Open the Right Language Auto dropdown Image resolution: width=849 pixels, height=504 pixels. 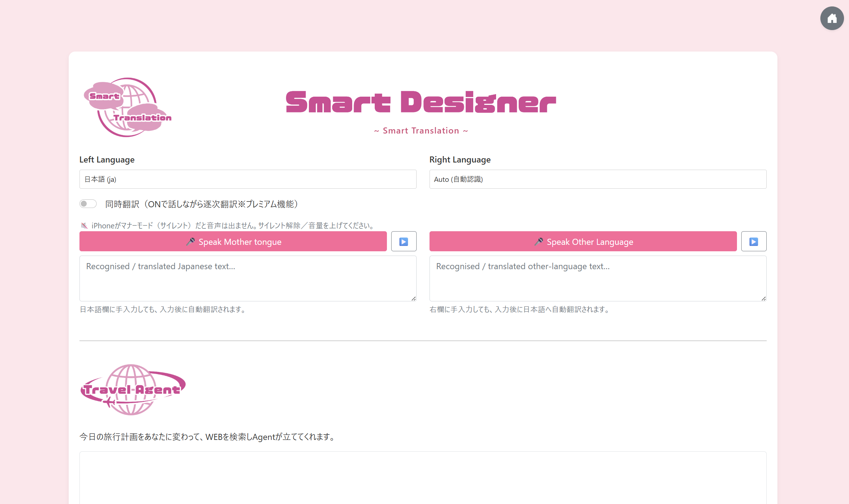point(598,179)
